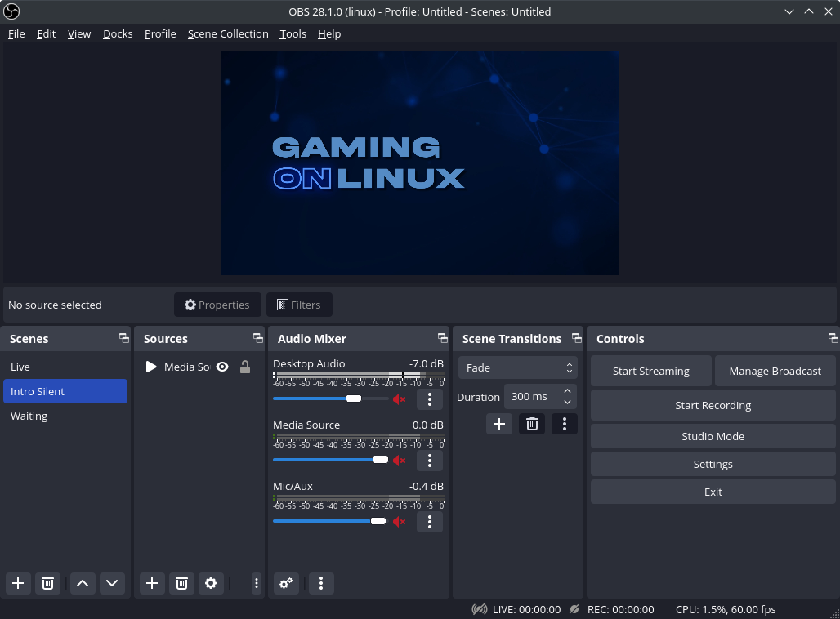
Task: Pop out the Controls dock
Action: coord(833,338)
